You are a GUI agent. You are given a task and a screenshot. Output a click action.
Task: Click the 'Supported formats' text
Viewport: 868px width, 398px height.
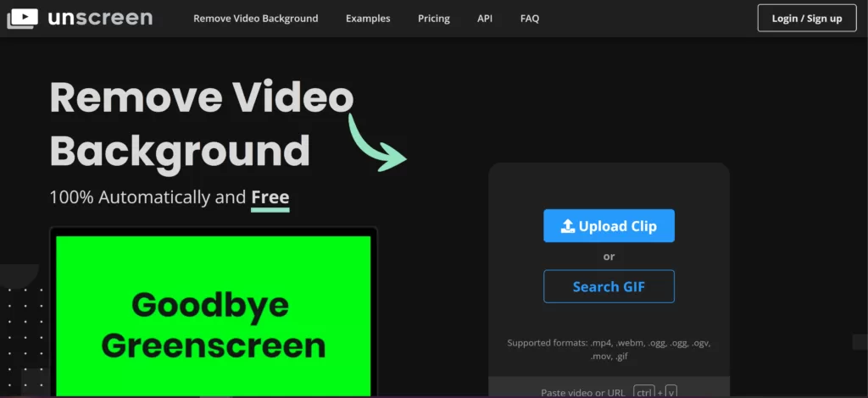609,350
